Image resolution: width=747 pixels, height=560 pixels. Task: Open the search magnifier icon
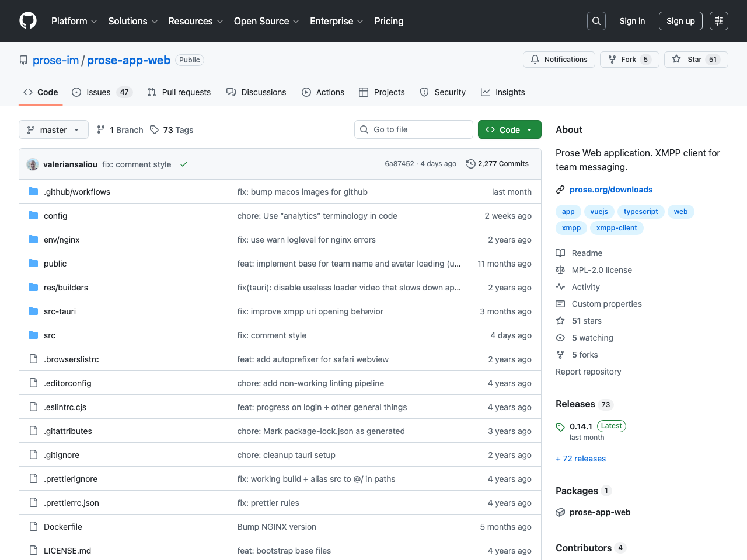tap(596, 21)
